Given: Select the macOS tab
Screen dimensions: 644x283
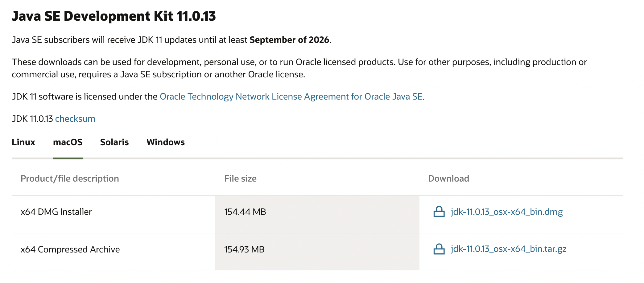Looking at the screenshot, I should click(68, 142).
